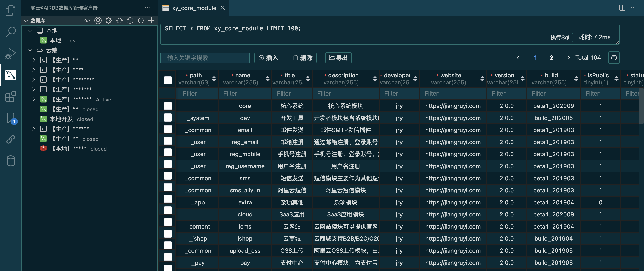Open jiangruyi.com link in core row

point(453,106)
